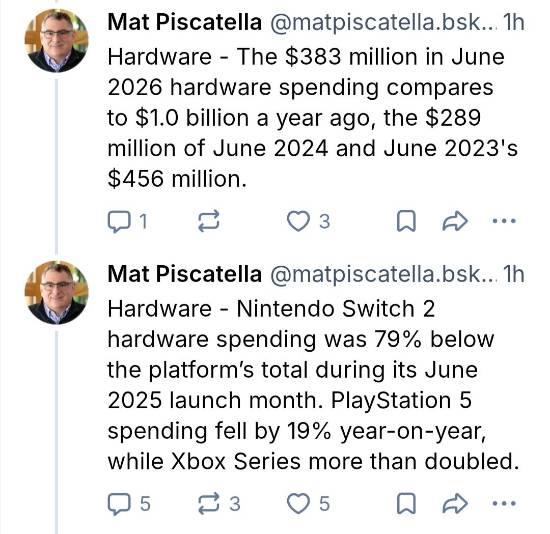Bookmark the June 2026 hardware spending post
This screenshot has height=534, width=550.
(406, 221)
